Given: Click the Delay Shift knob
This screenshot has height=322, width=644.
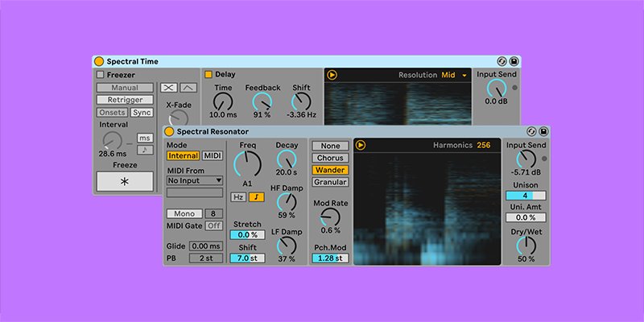Looking at the screenshot, I should coord(301,101).
